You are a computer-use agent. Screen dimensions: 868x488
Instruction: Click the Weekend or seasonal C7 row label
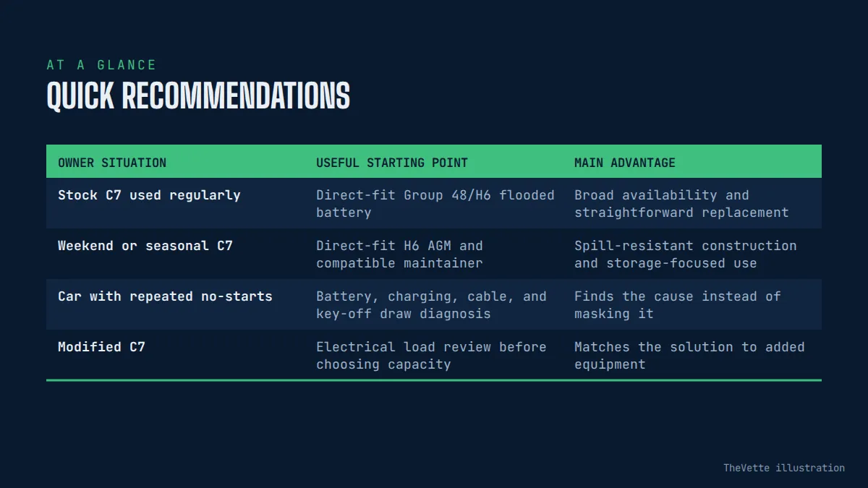click(145, 246)
